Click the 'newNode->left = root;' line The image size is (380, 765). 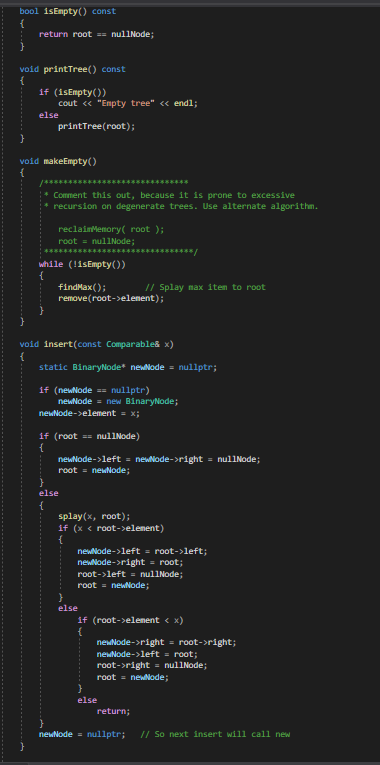(x=147, y=654)
